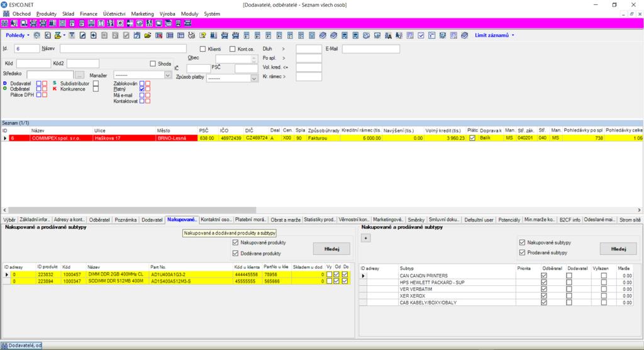Enable the Shoda checkbox

[x=153, y=64]
